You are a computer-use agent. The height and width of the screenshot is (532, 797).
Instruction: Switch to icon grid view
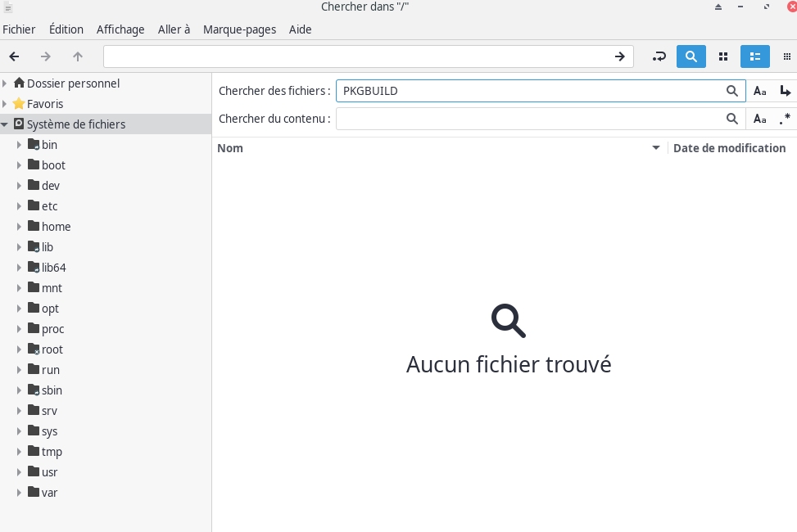723,56
